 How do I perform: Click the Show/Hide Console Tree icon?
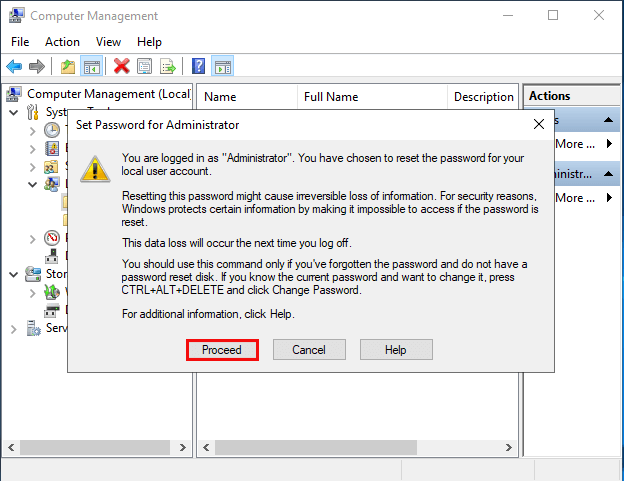coord(91,66)
